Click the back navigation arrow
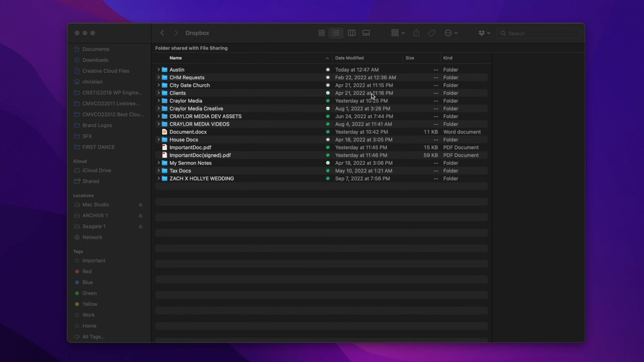 click(162, 33)
